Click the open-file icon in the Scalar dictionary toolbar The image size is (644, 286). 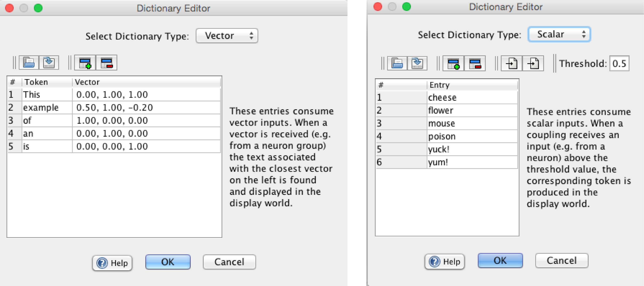tap(397, 63)
